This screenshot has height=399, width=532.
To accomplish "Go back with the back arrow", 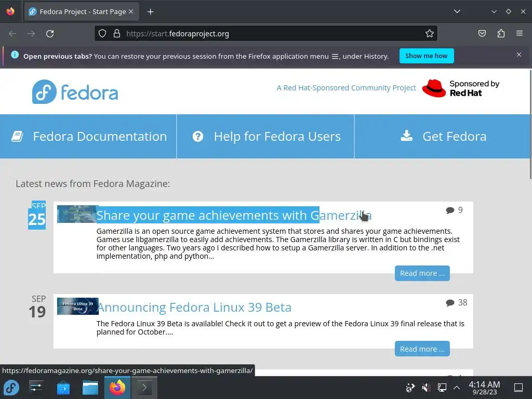I will click(x=12, y=34).
